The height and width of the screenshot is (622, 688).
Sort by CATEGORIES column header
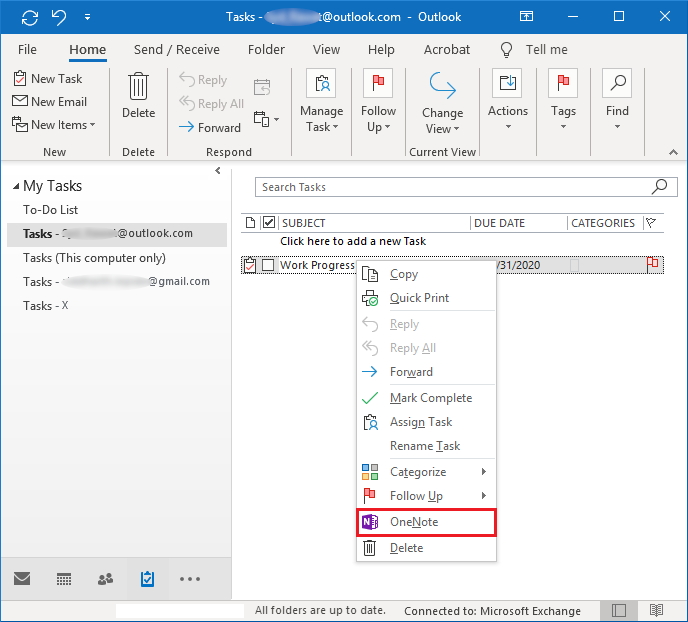tap(603, 223)
